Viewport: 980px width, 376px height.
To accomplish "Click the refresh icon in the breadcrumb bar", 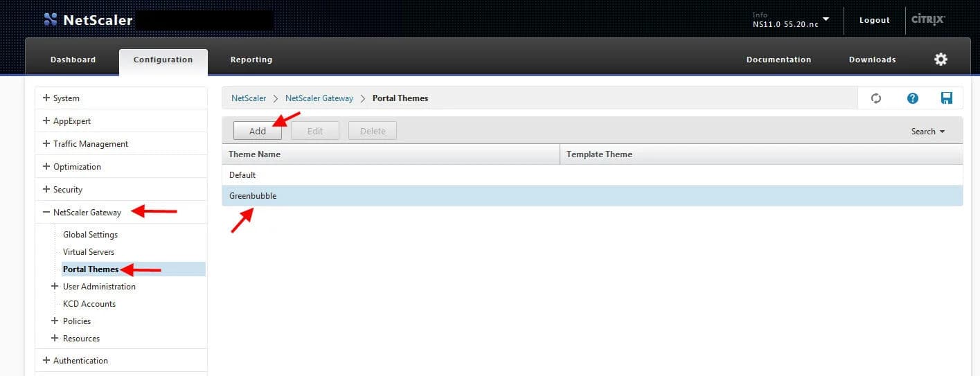I will tap(876, 98).
